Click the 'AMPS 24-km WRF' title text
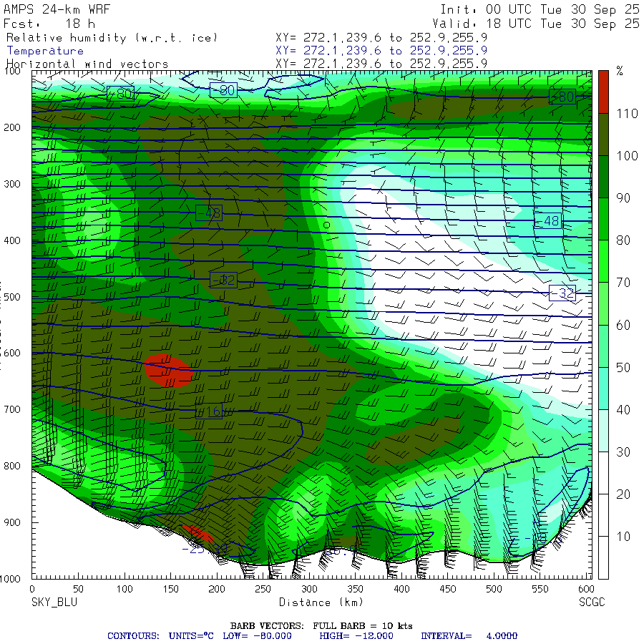 pyautogui.click(x=57, y=9)
